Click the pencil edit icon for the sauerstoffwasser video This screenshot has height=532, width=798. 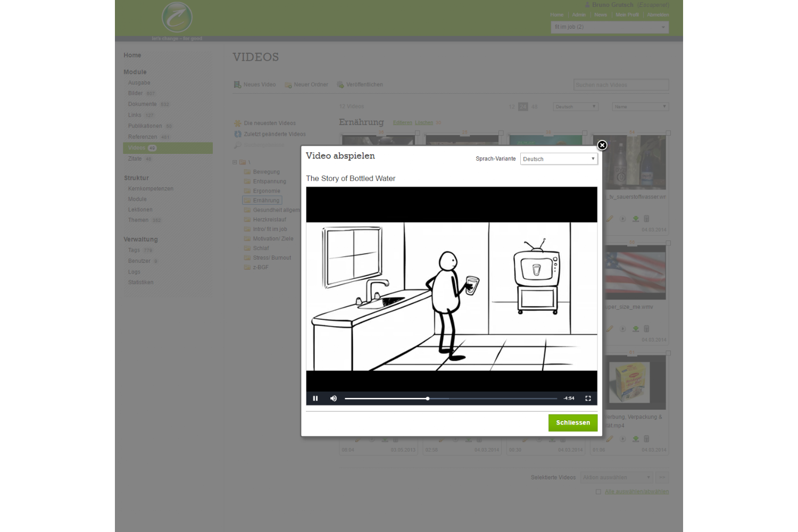coord(610,219)
